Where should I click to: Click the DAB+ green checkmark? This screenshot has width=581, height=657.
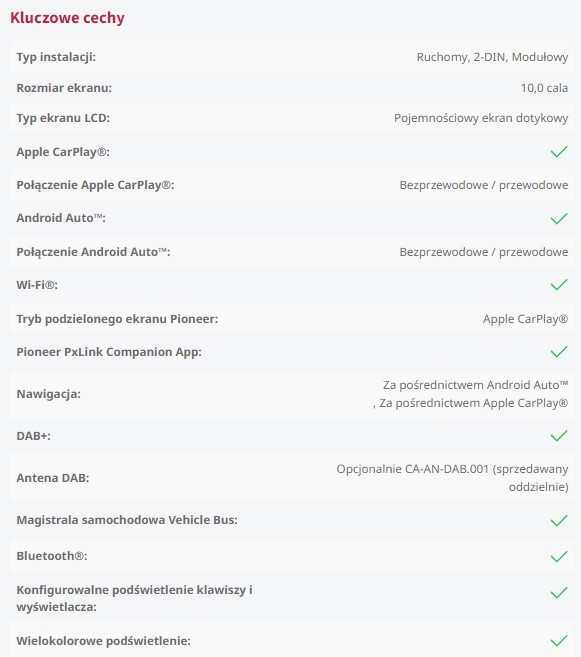click(x=559, y=436)
